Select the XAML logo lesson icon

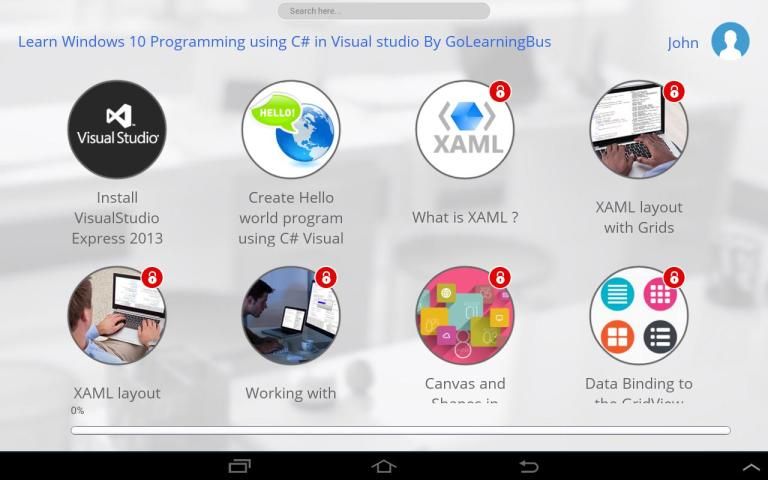pyautogui.click(x=464, y=130)
